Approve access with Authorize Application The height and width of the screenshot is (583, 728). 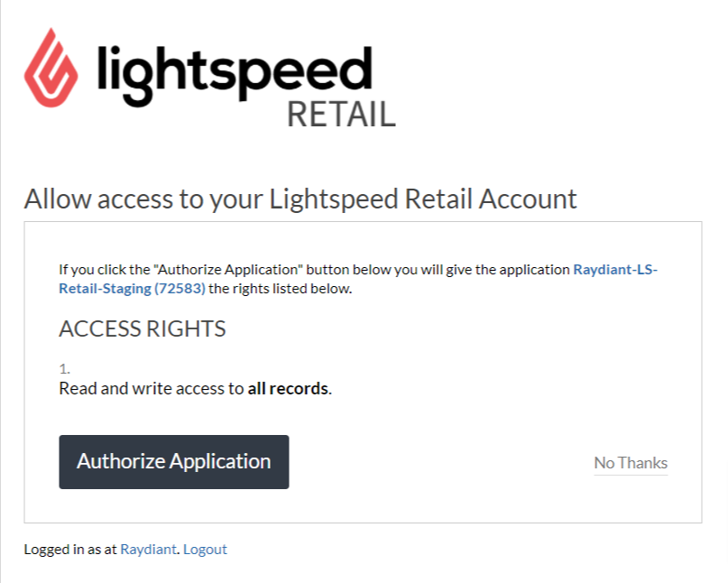coord(173,461)
